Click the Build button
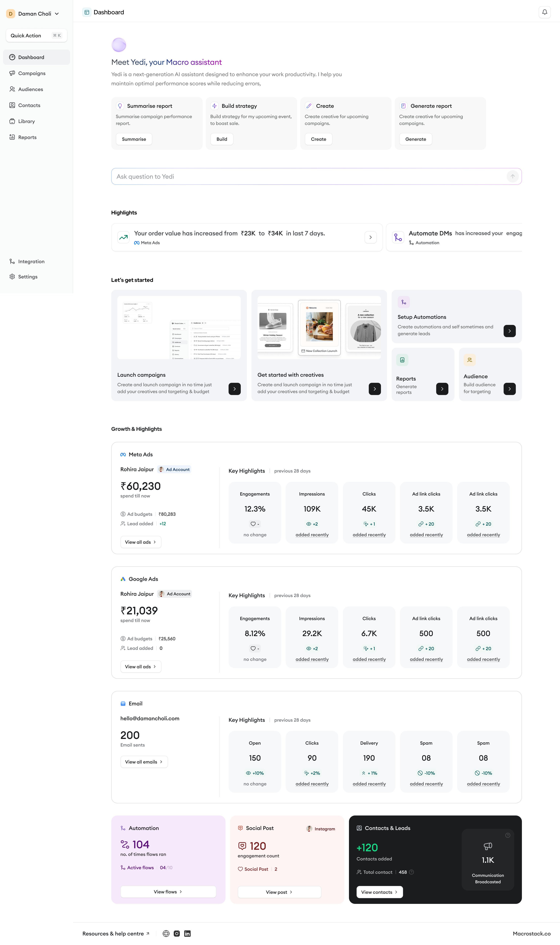Screen dimensions: 560x945 [x=222, y=139]
